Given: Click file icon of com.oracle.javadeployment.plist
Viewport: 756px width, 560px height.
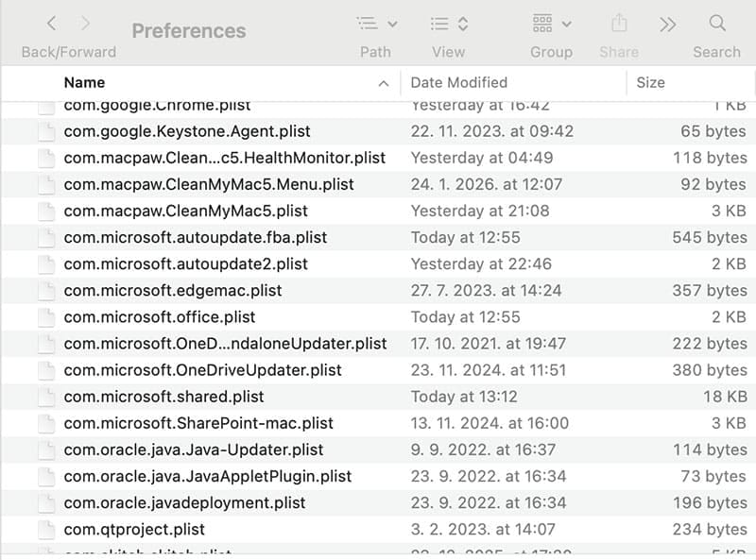Looking at the screenshot, I should (x=46, y=502).
